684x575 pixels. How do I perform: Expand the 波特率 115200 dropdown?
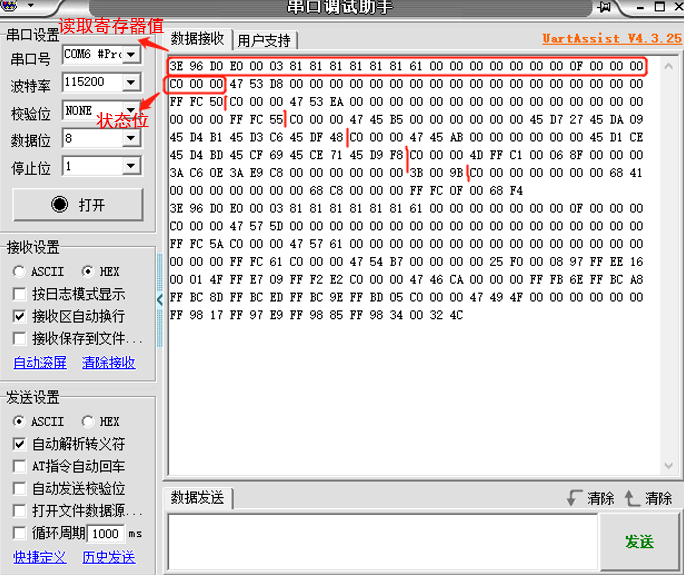click(x=131, y=82)
